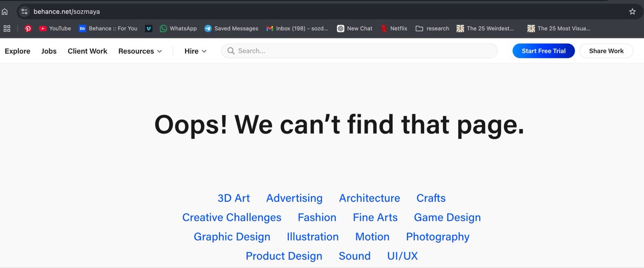Open the Photography category link
This screenshot has width=644, height=268.
[437, 237]
